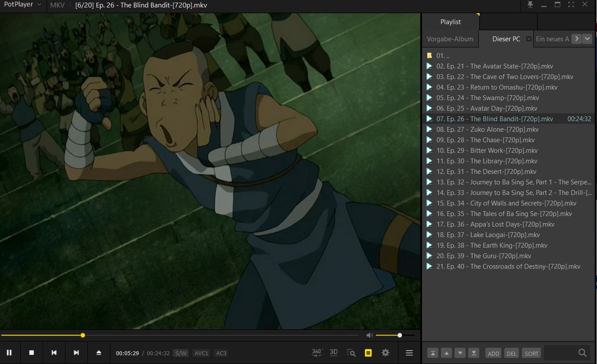Open the hamburger menu in control bar
Image resolution: width=597 pixels, height=364 pixels.
click(x=409, y=353)
